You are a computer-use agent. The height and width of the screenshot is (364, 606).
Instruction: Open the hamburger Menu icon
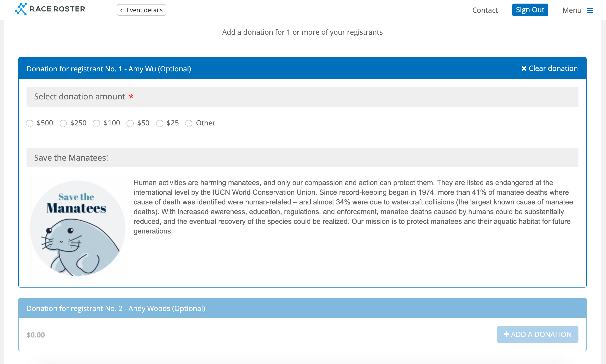590,10
